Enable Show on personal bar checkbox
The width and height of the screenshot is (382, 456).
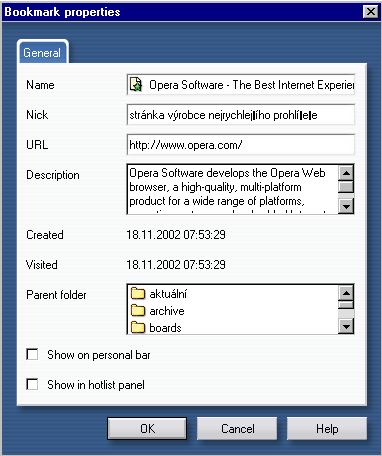pos(32,354)
